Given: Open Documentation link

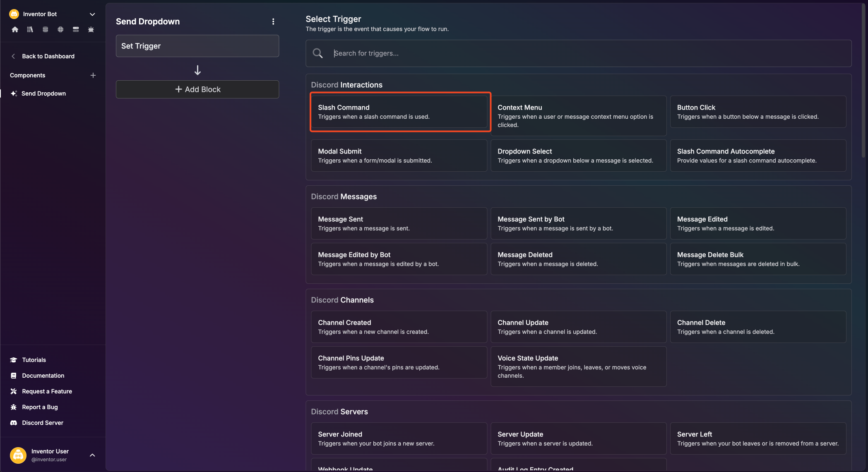Looking at the screenshot, I should [43, 376].
